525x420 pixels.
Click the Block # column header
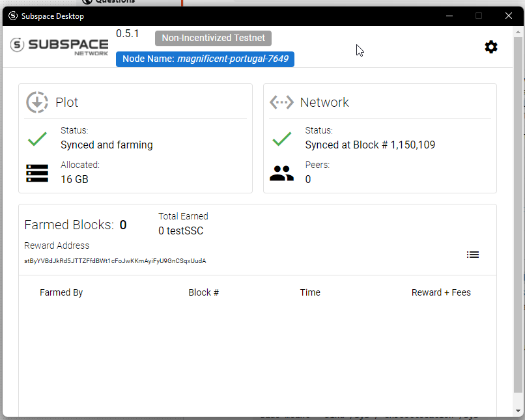203,292
